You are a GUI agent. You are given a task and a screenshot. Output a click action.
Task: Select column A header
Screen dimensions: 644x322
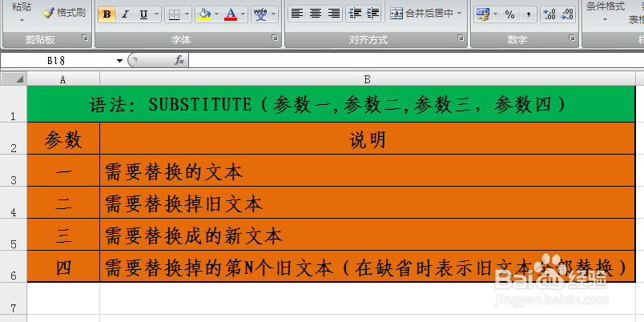point(63,79)
